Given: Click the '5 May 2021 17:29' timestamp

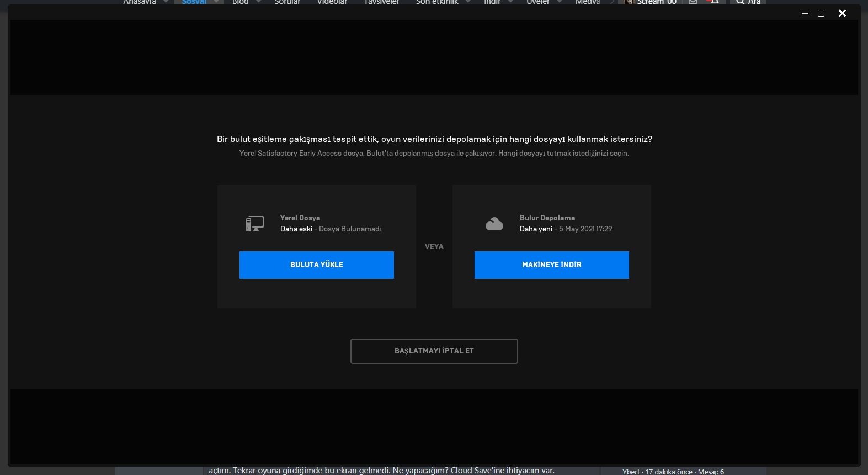Looking at the screenshot, I should tap(585, 229).
